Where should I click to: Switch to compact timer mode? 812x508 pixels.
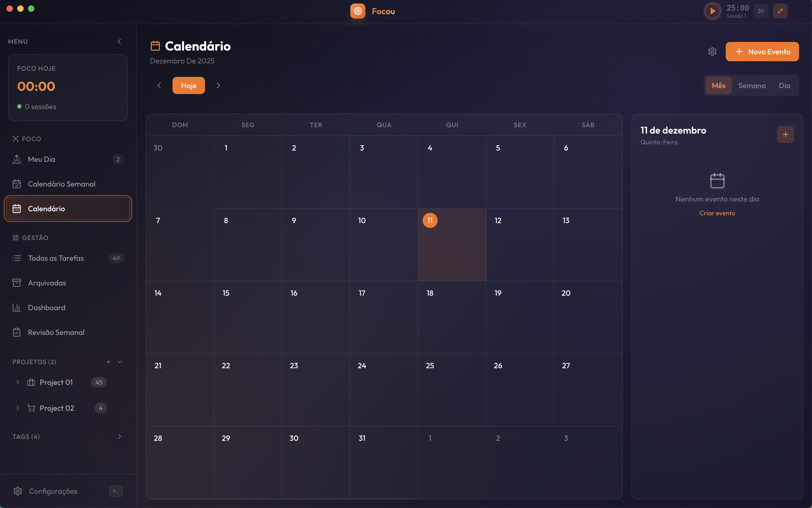pyautogui.click(x=780, y=11)
